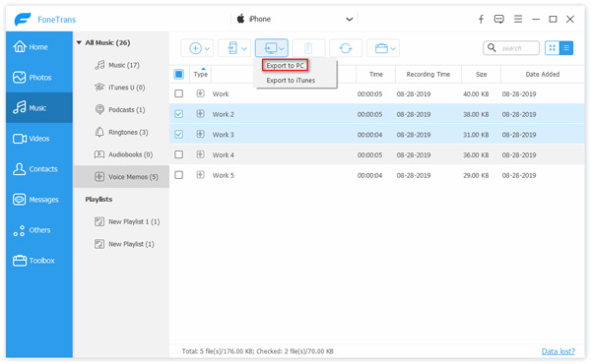The height and width of the screenshot is (364, 591).
Task: Check the box for Work 5
Action: click(179, 175)
